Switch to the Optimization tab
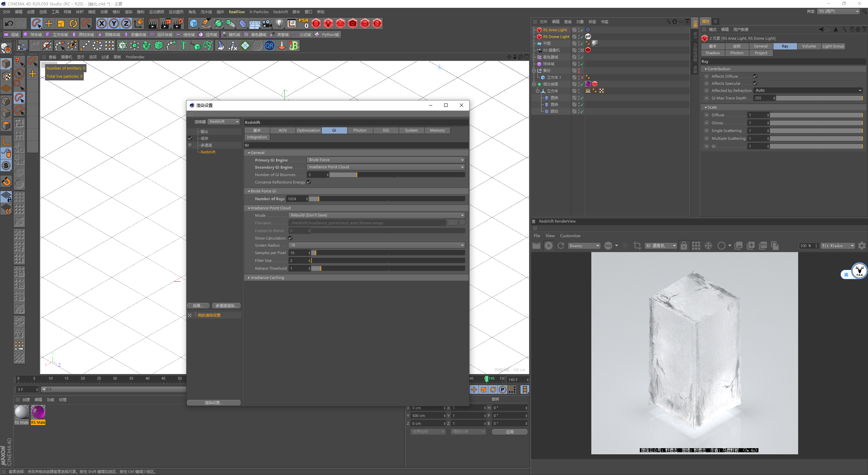This screenshot has width=868, height=475. (x=308, y=130)
